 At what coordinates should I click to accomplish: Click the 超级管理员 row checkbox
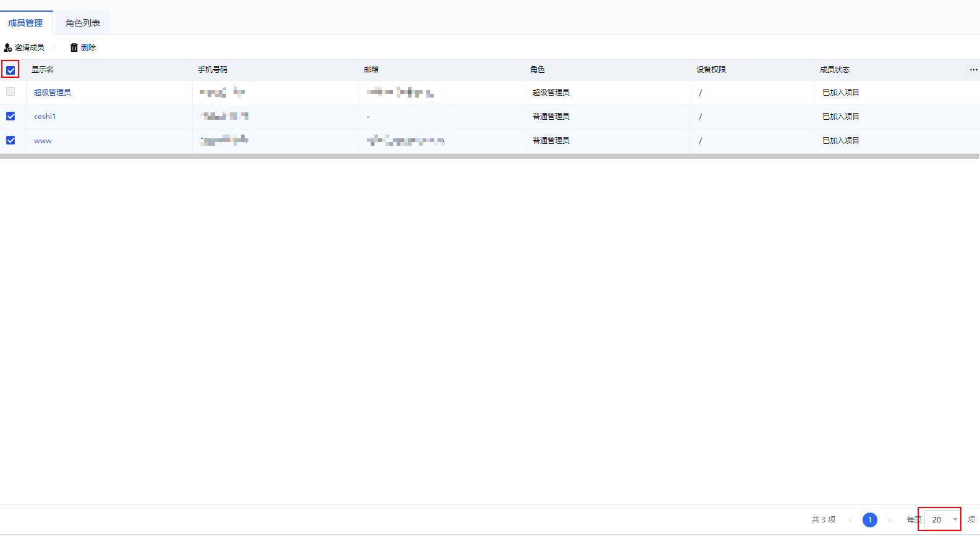11,92
